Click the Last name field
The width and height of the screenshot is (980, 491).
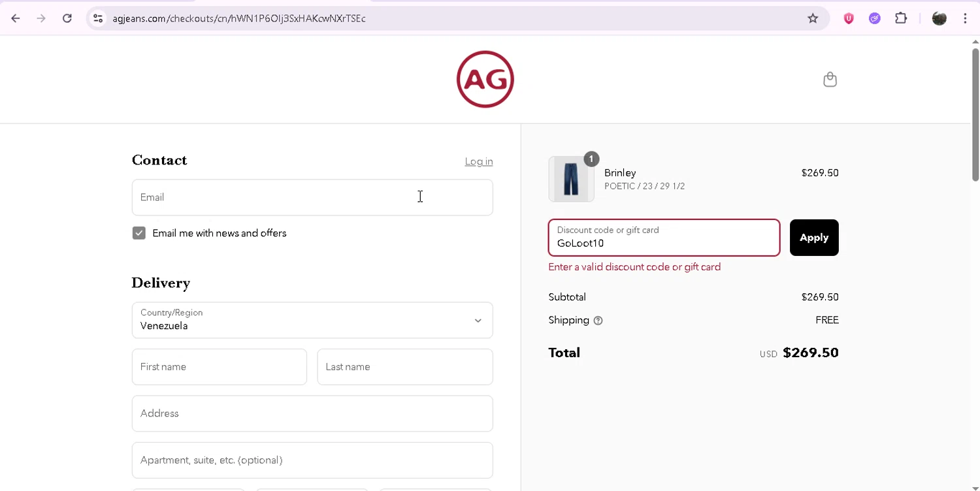pyautogui.click(x=405, y=367)
